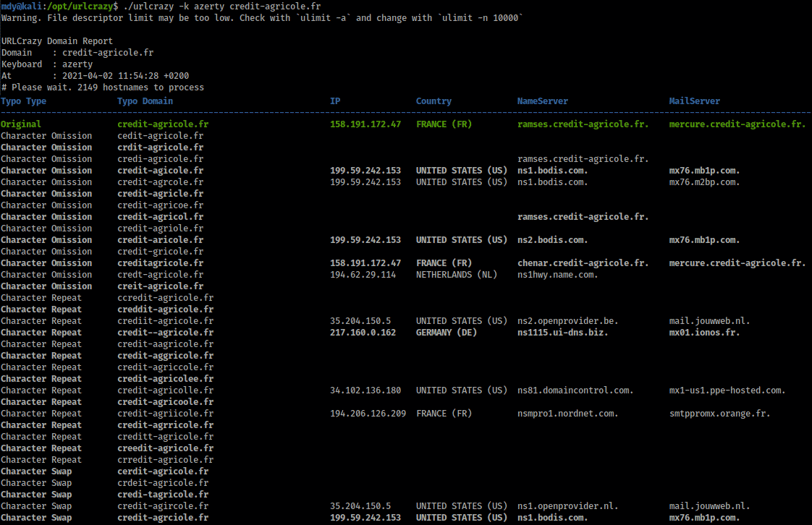
Task: Select the Original domain credit-agricole.fr
Action: 163,124
